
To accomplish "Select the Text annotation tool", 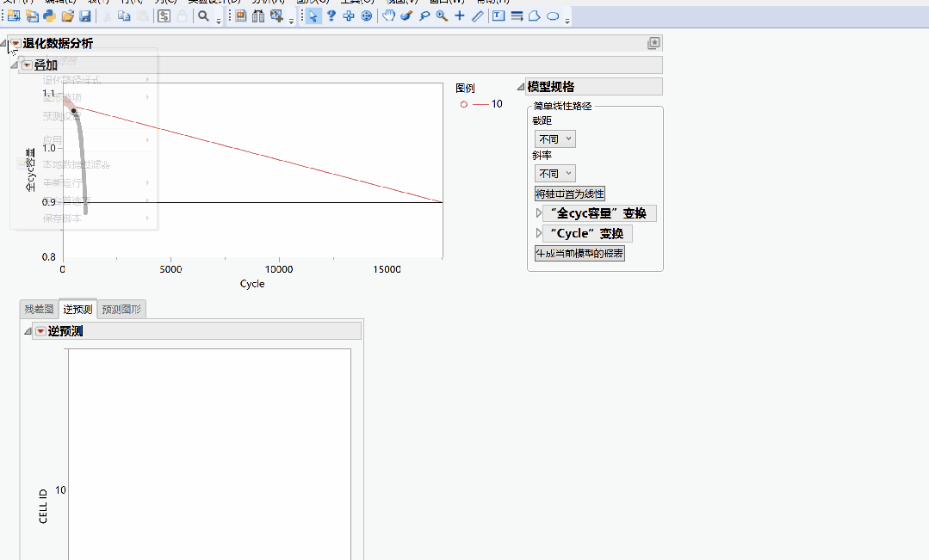I will click(499, 16).
